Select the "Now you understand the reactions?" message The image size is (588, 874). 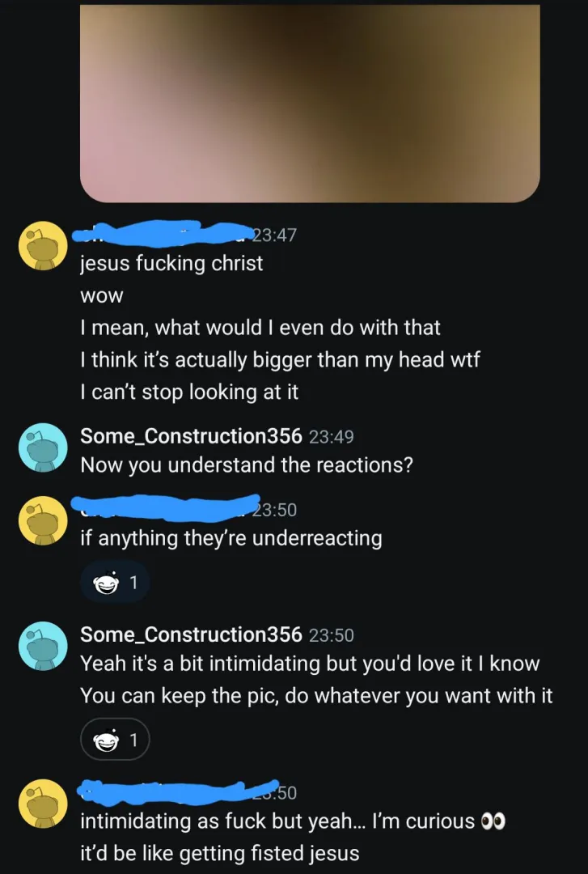(246, 466)
